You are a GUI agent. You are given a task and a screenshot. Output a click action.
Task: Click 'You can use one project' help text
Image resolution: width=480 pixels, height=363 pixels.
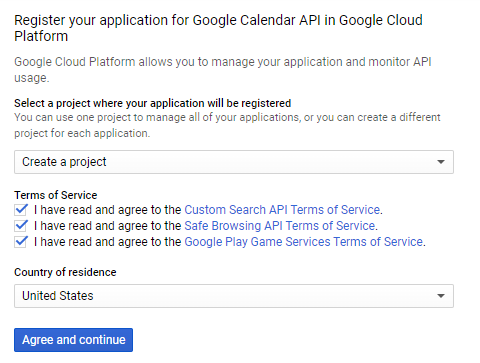coord(227,125)
